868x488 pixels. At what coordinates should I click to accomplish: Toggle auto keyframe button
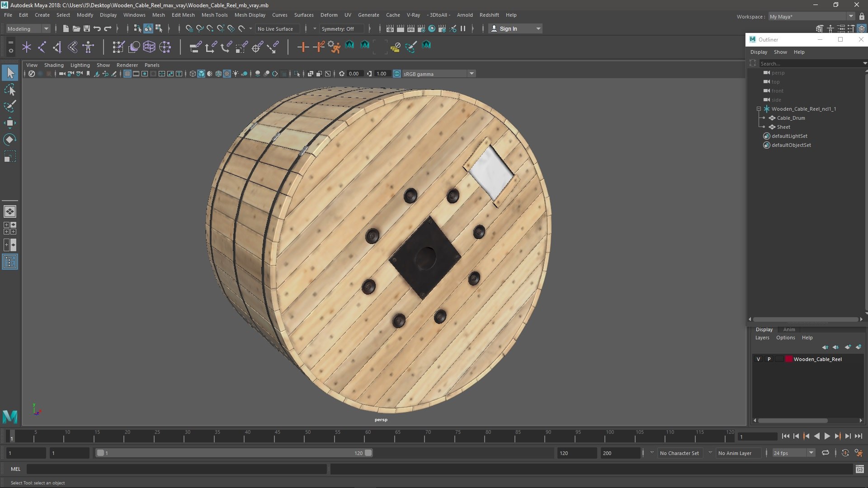(x=845, y=453)
